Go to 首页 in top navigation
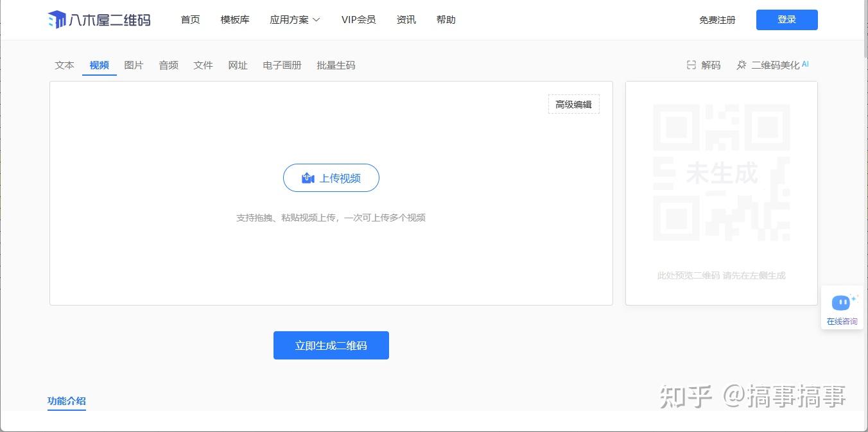This screenshot has height=432, width=868. pos(191,20)
